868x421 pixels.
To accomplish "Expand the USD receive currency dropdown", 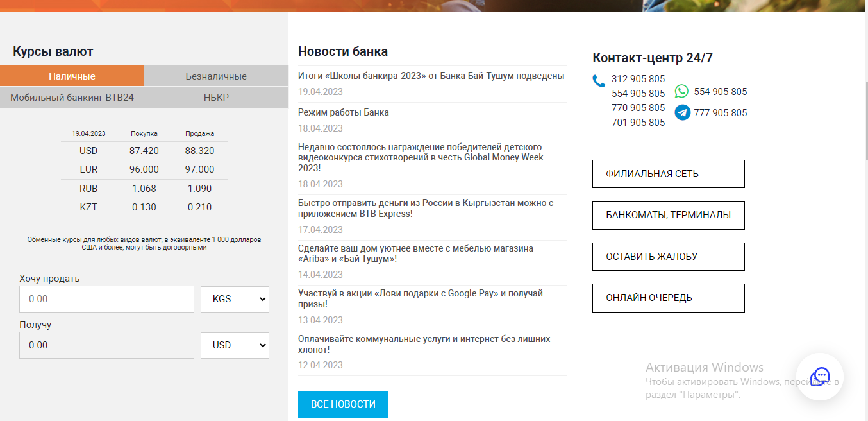I will point(235,345).
